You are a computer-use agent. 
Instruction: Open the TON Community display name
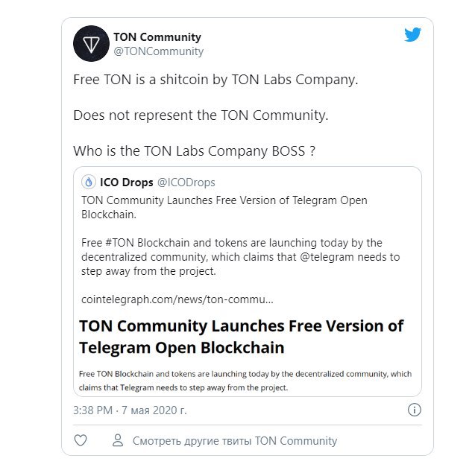point(157,37)
